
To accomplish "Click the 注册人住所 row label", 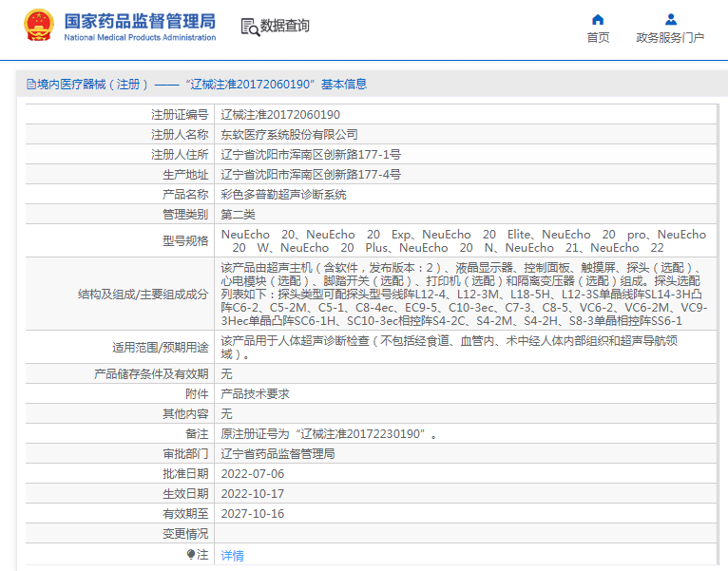I will (x=180, y=155).
